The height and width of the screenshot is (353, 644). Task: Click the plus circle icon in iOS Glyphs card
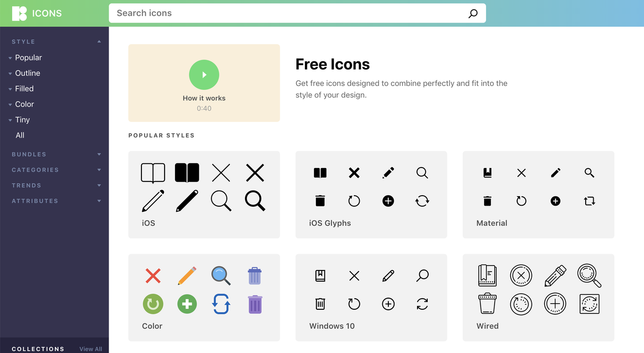(388, 201)
